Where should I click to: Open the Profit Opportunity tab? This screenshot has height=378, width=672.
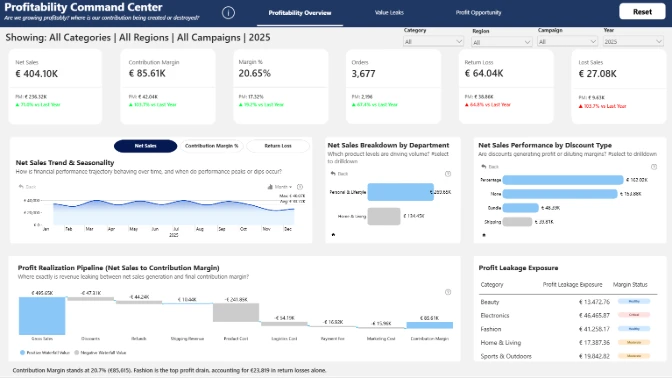point(478,13)
